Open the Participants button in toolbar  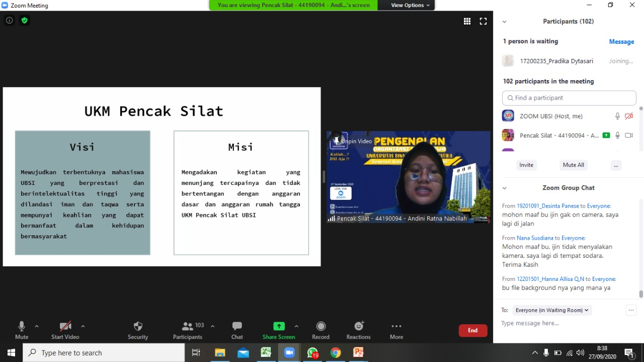coord(188,330)
